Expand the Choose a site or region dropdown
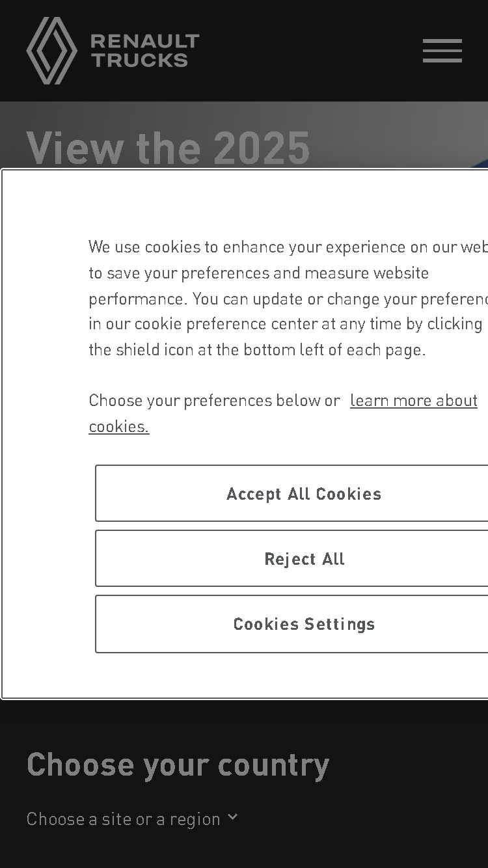This screenshot has width=488, height=868. pyautogui.click(x=132, y=819)
